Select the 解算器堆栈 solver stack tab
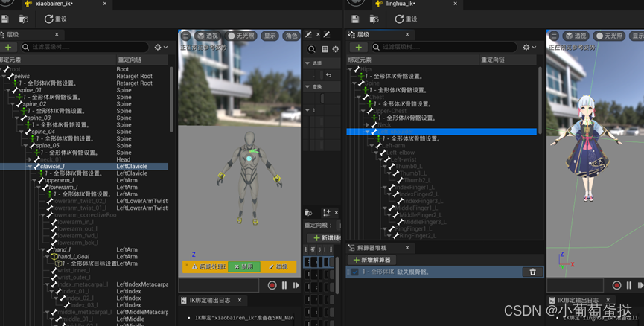Image resolution: width=644 pixels, height=326 pixels. 372,248
